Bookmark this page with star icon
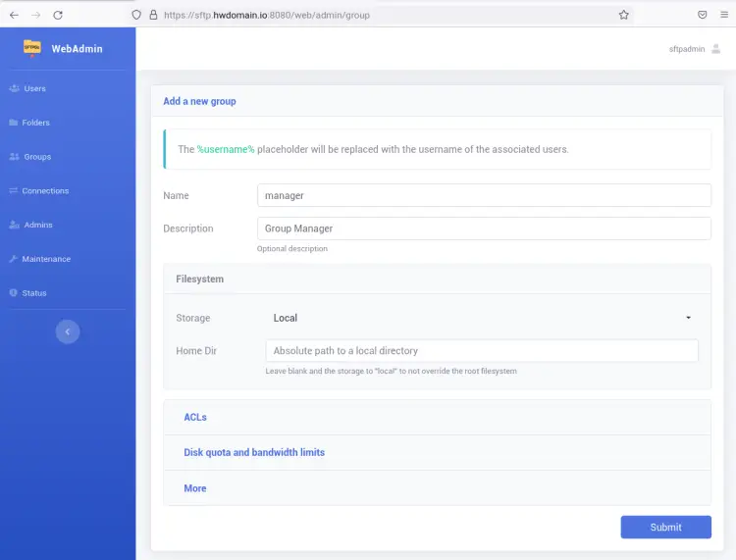736x560 pixels. [623, 15]
